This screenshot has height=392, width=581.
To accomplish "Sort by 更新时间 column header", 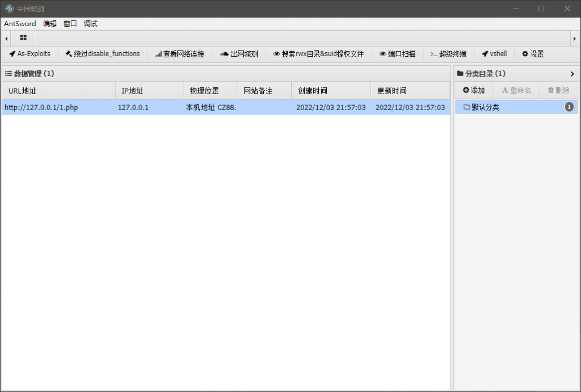I will click(410, 91).
